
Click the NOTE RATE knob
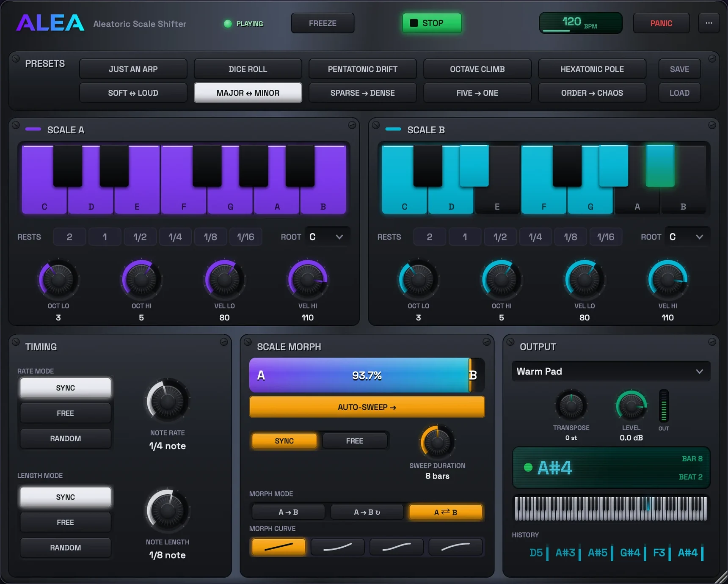tap(167, 400)
